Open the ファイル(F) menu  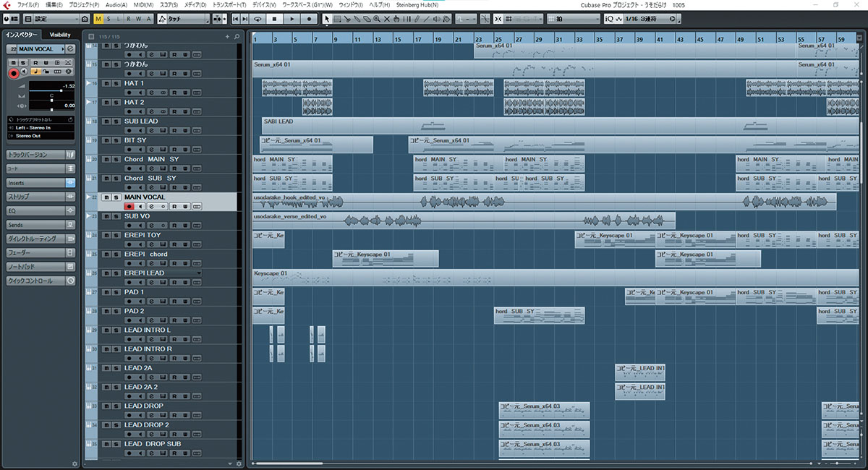click(x=27, y=5)
